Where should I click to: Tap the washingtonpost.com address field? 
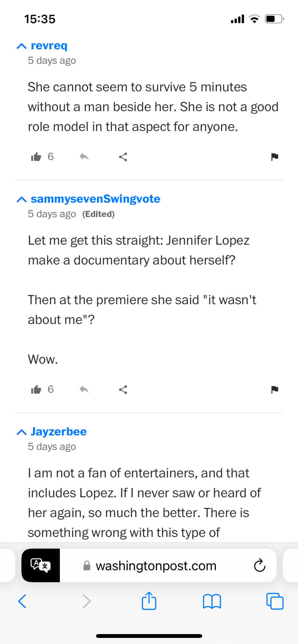coord(156,566)
